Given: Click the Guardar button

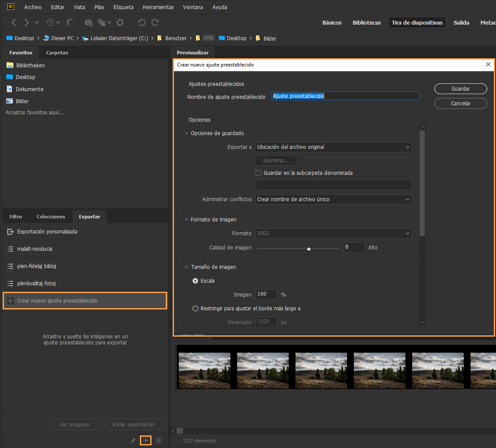Looking at the screenshot, I should coord(461,89).
